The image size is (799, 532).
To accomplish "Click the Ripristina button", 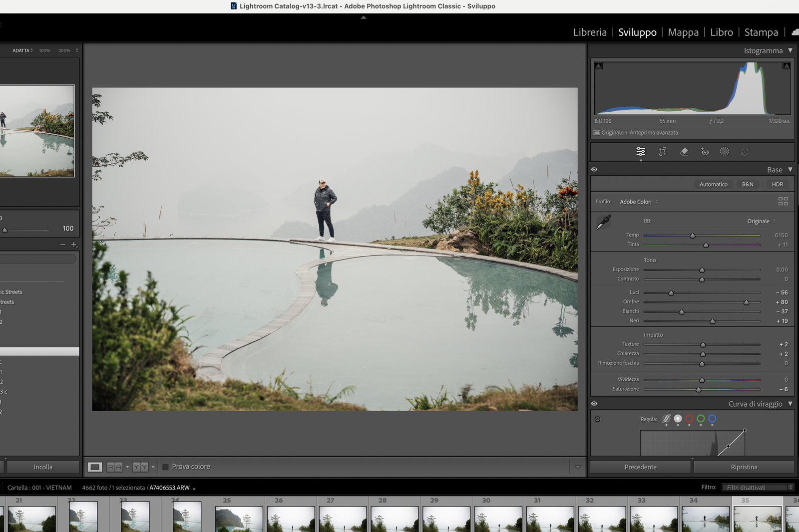I will [x=744, y=467].
